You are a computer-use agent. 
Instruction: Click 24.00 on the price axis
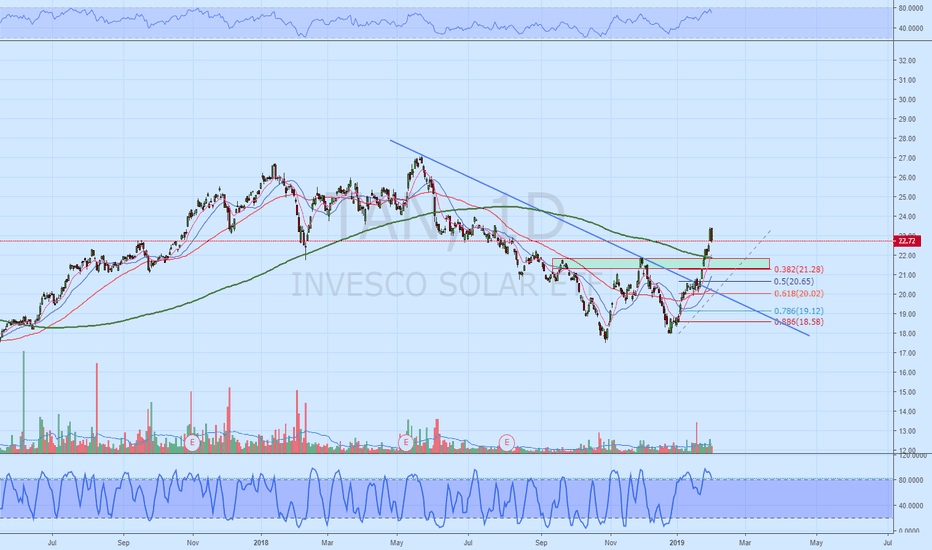click(x=907, y=217)
